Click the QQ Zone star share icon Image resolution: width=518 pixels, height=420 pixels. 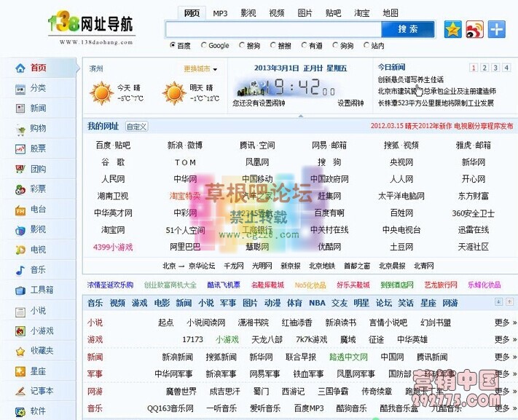click(452, 29)
